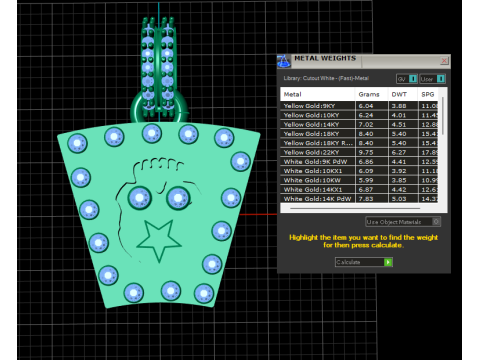Enable Use Object Materials option

tap(403, 222)
